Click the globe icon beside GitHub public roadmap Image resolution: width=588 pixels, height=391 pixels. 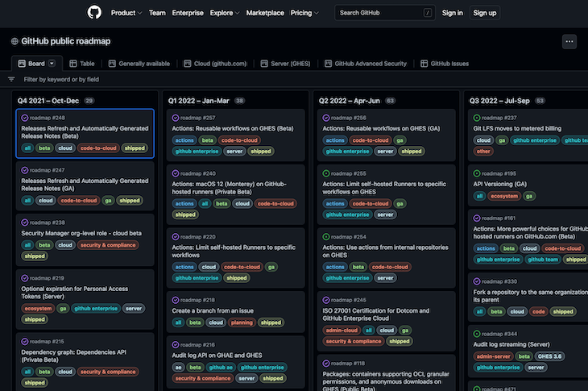[14, 41]
